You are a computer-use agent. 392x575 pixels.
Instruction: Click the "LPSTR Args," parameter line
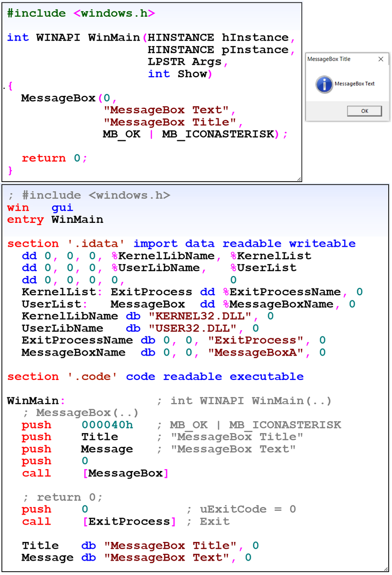pos(188,62)
